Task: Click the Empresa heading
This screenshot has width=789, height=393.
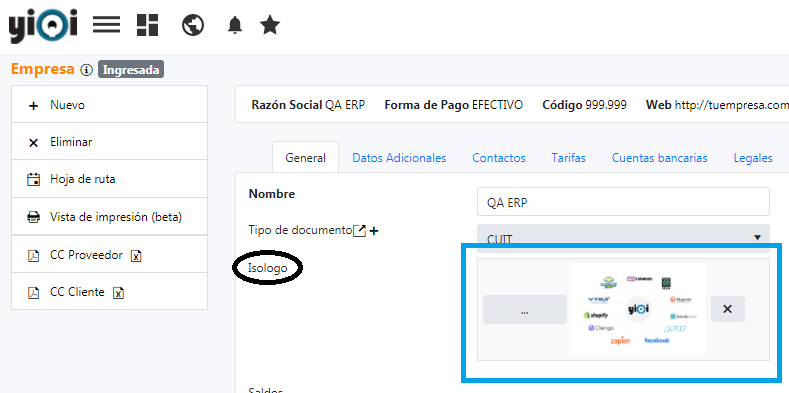Action: 43,69
